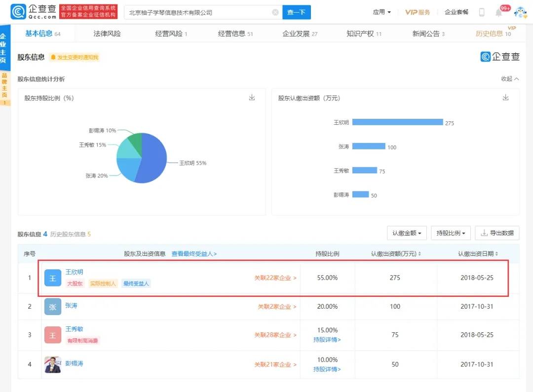The height and width of the screenshot is (392, 533).
Task: Click the 张涛 avatar icon in row 2
Action: (x=53, y=306)
